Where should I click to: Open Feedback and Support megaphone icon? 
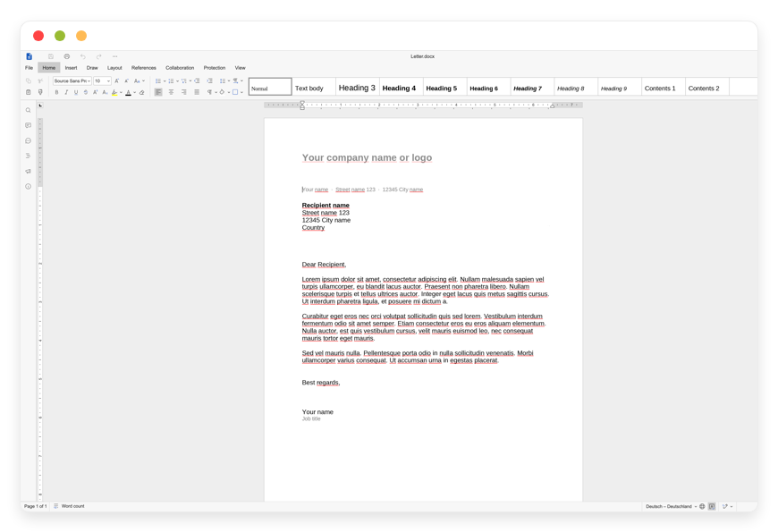(x=29, y=171)
